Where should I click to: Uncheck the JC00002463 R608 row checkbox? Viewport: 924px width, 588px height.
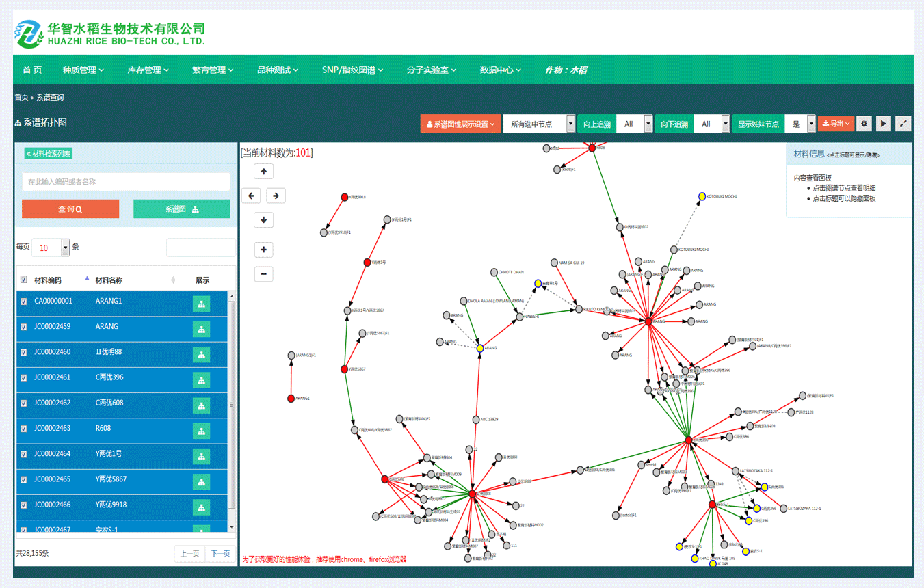pos(24,429)
